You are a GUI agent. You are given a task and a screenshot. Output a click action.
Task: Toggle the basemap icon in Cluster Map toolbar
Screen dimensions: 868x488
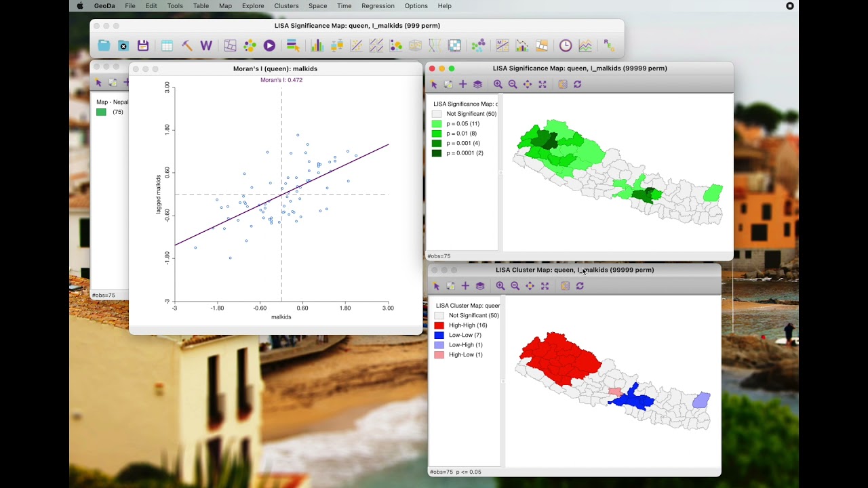[565, 286]
